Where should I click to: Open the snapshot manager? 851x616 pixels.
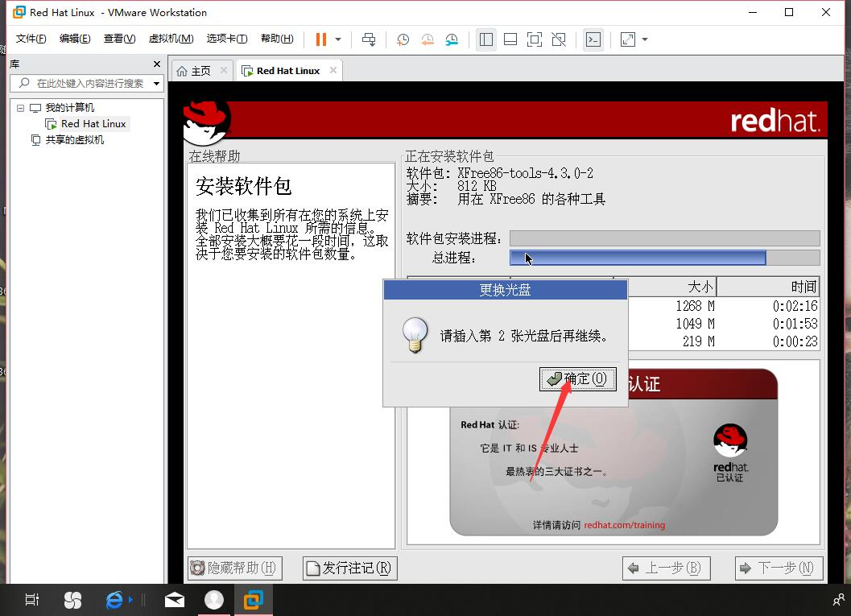(x=452, y=39)
